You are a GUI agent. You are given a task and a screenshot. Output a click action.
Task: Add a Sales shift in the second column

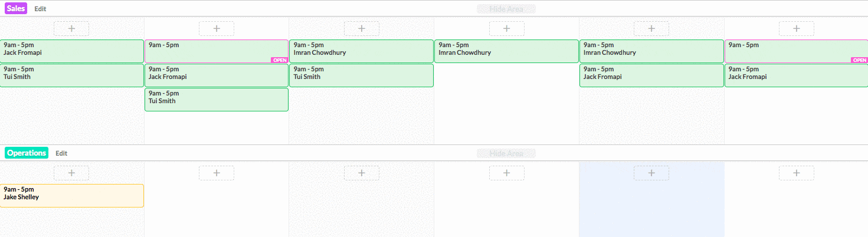coord(217,28)
